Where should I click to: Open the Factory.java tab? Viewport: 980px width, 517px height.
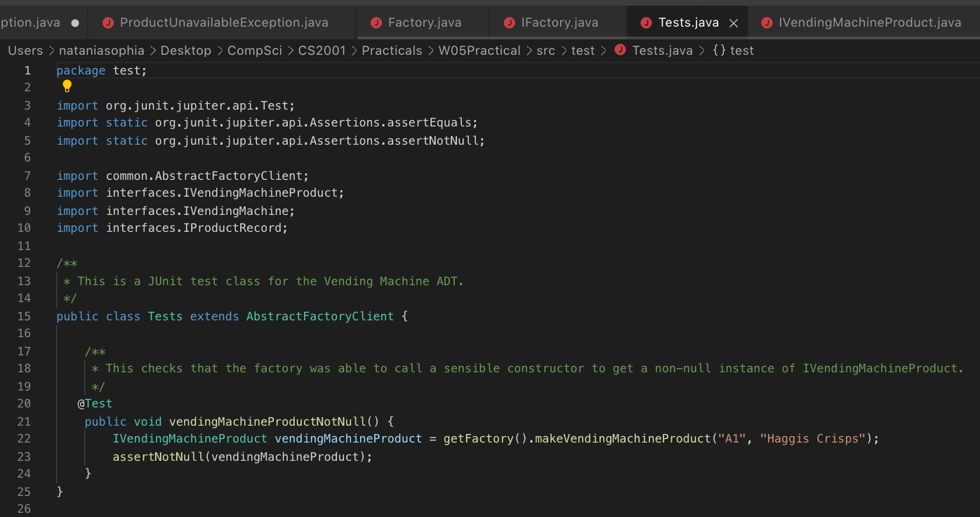(x=423, y=23)
